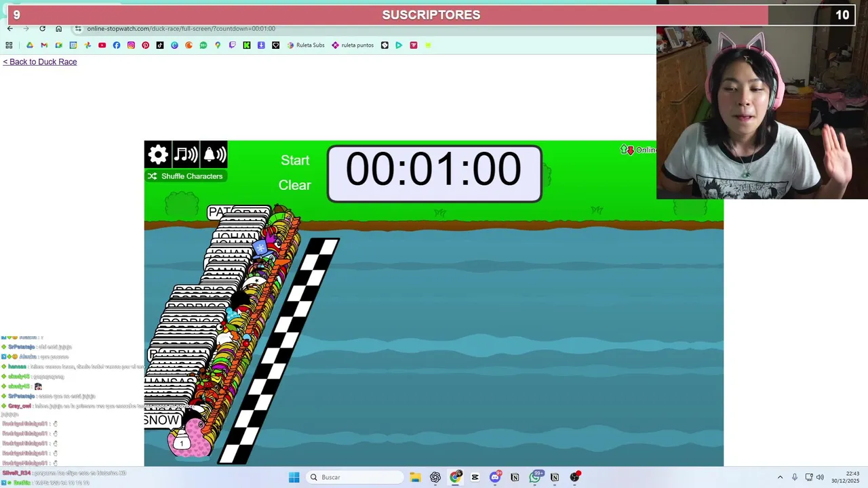Open WhatsApp from the taskbar
The image size is (868, 488).
[x=535, y=477]
